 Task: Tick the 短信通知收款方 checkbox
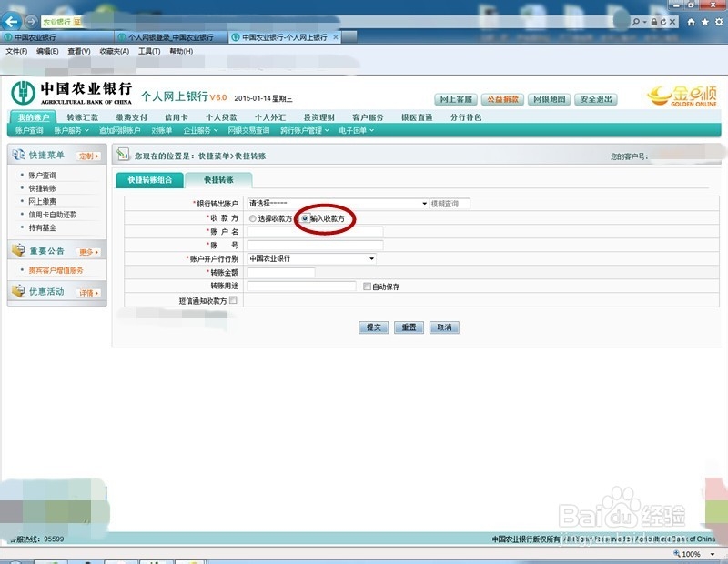click(233, 300)
